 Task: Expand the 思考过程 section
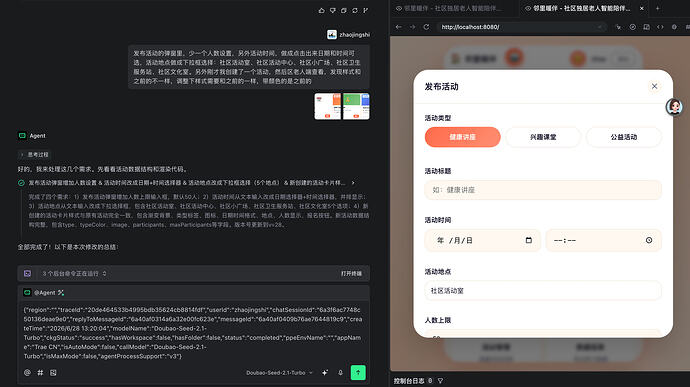[35, 155]
